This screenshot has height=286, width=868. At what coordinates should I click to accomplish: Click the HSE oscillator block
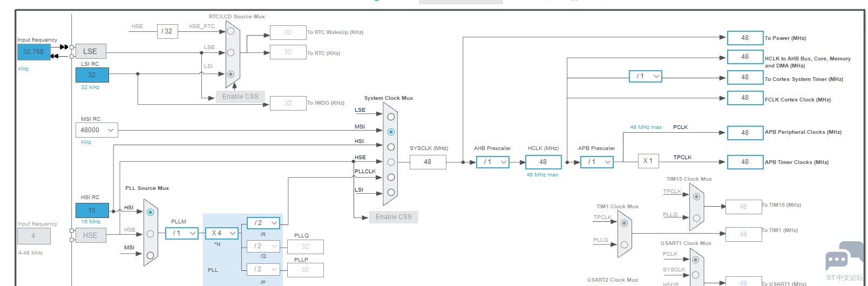click(90, 235)
